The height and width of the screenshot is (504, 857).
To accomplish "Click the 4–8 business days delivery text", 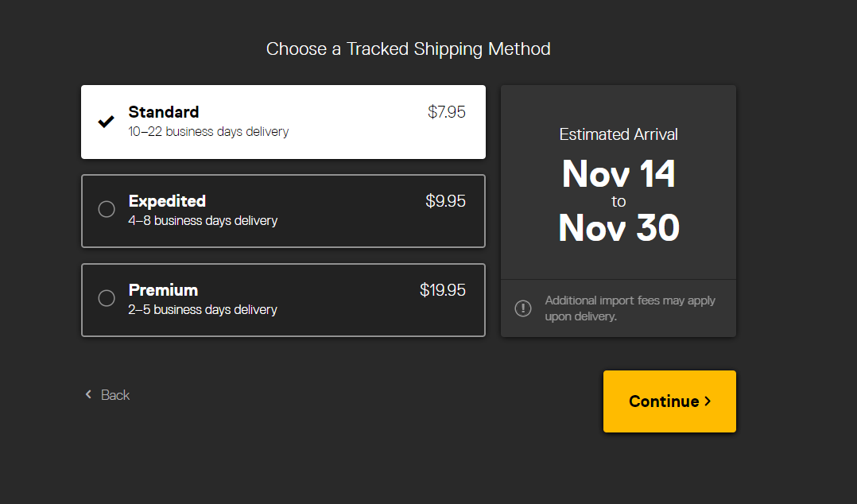I will 203,220.
